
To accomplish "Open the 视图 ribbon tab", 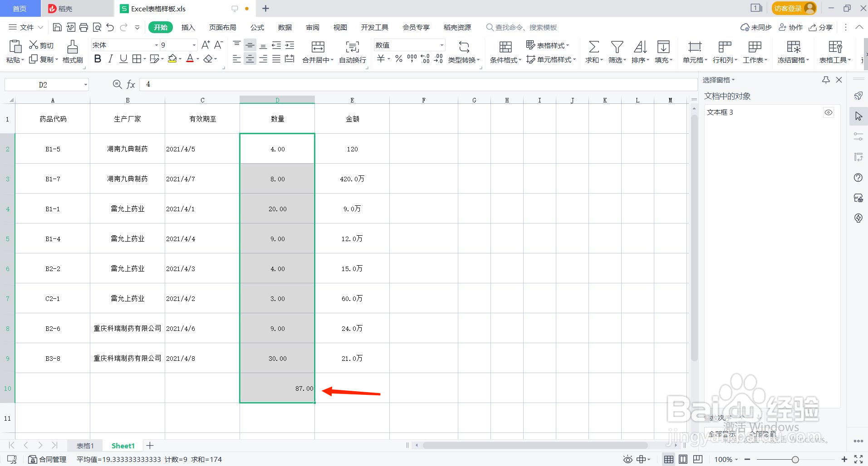I will tap(340, 28).
